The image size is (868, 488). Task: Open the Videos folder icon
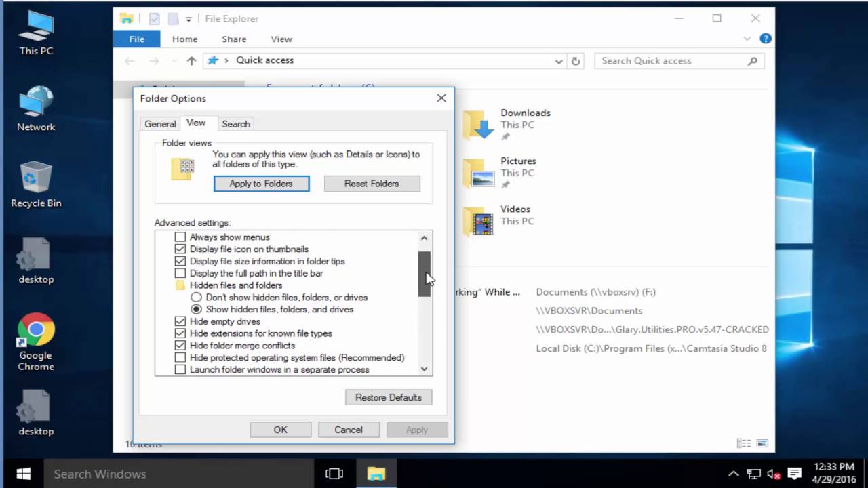coord(478,221)
